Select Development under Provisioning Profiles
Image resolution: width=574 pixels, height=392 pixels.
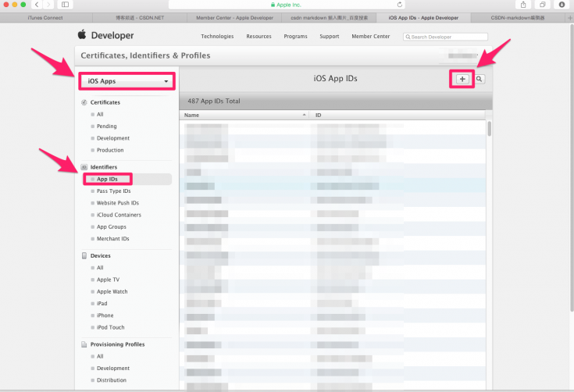[113, 369]
